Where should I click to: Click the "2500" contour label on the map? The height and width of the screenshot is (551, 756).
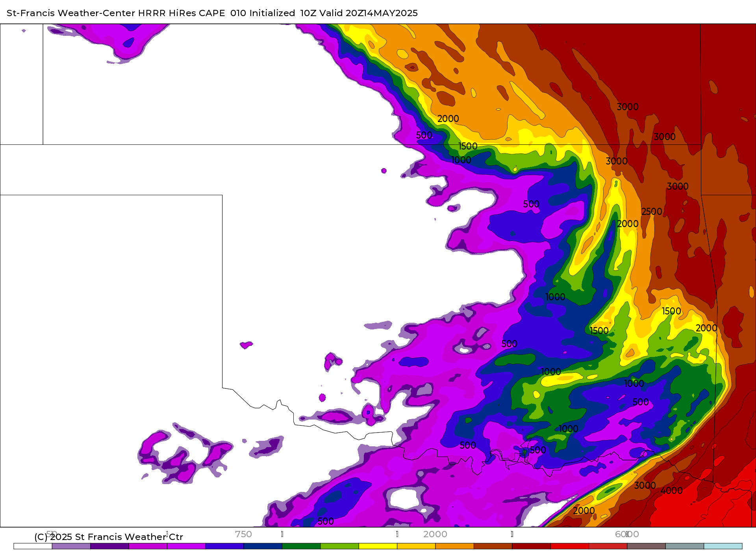tap(652, 211)
